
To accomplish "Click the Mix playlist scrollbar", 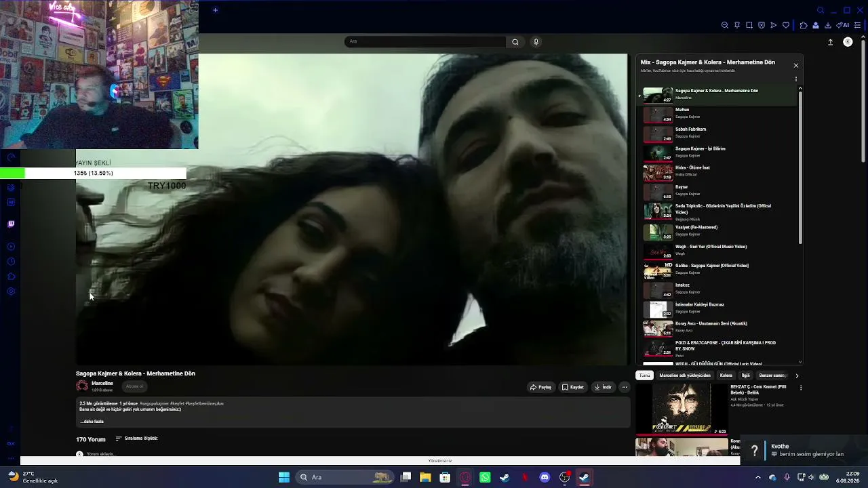I will (800, 168).
